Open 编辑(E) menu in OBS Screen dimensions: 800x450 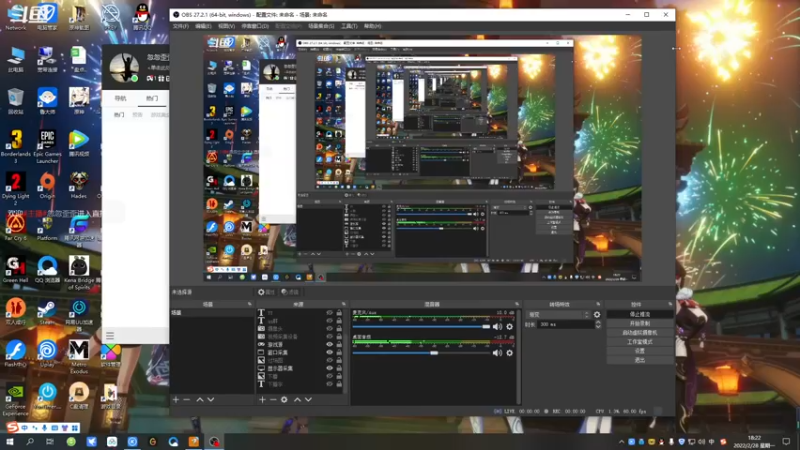(x=203, y=26)
